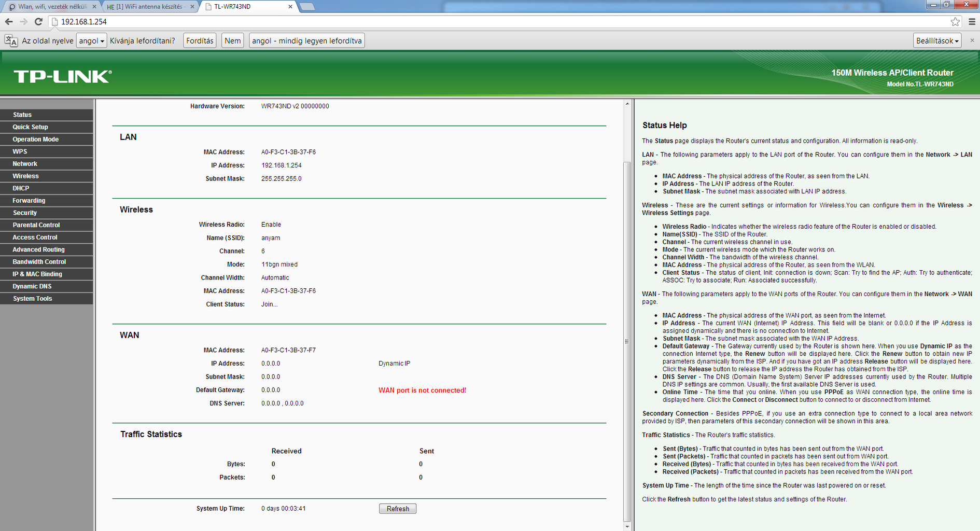Open the WPS menu item

(x=47, y=151)
